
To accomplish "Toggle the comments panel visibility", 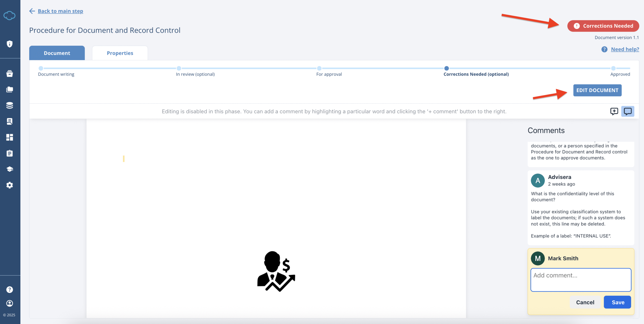I will (x=628, y=111).
